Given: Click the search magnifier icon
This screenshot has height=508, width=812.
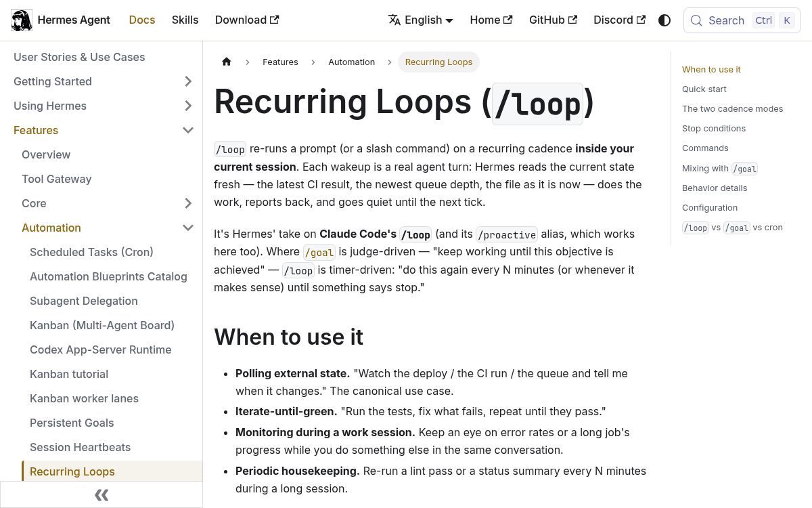Looking at the screenshot, I should pos(696,20).
